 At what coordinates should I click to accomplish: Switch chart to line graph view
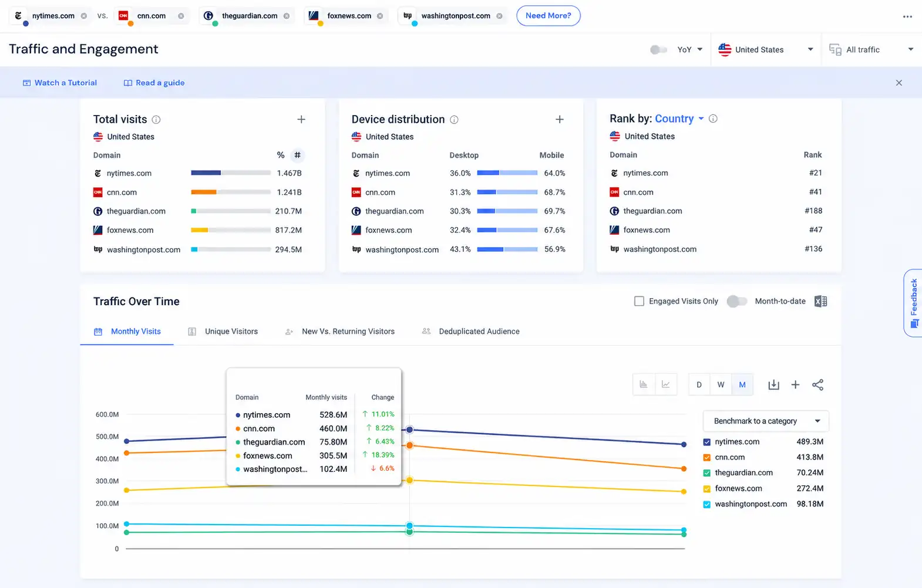coord(666,384)
